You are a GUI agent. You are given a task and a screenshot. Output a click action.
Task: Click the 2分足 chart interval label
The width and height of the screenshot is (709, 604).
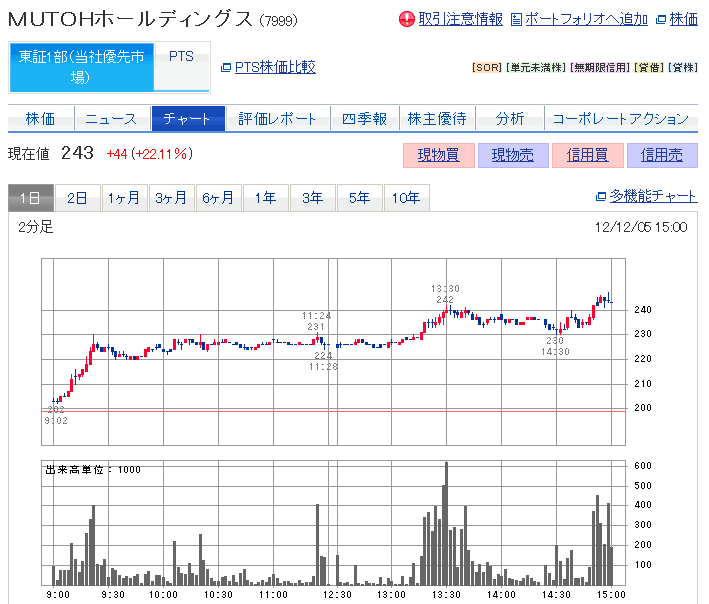coord(36,226)
